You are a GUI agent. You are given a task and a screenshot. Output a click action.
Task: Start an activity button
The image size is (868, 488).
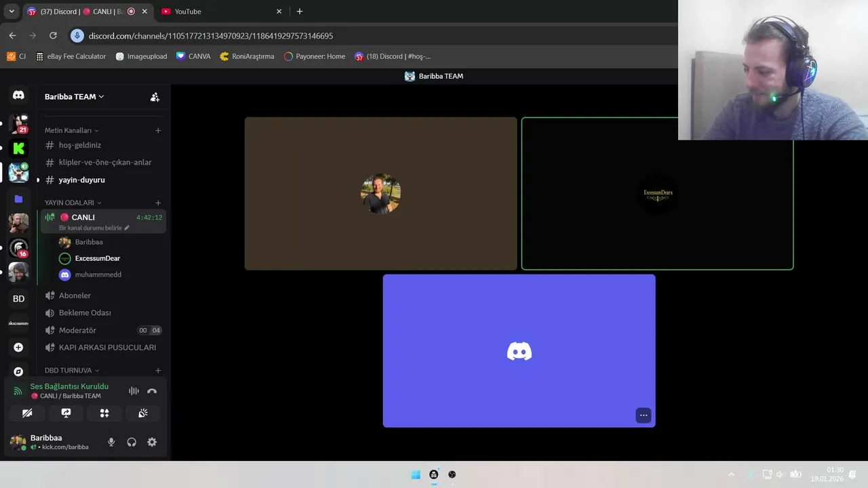tap(104, 413)
